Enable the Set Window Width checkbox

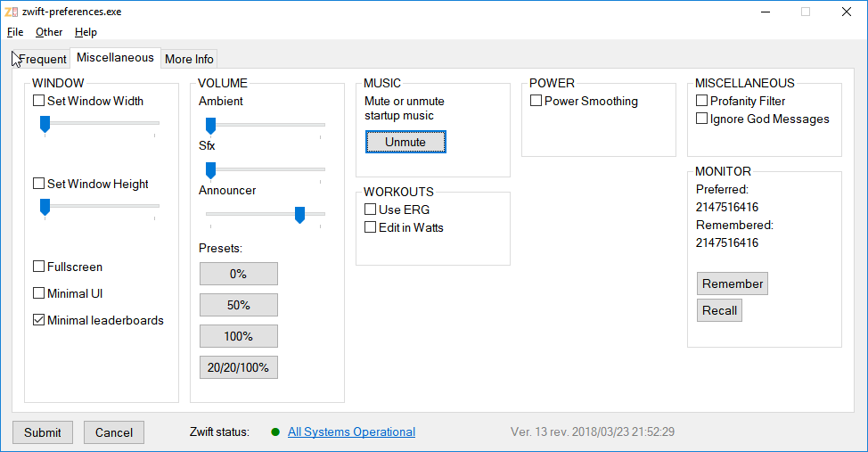(x=38, y=101)
